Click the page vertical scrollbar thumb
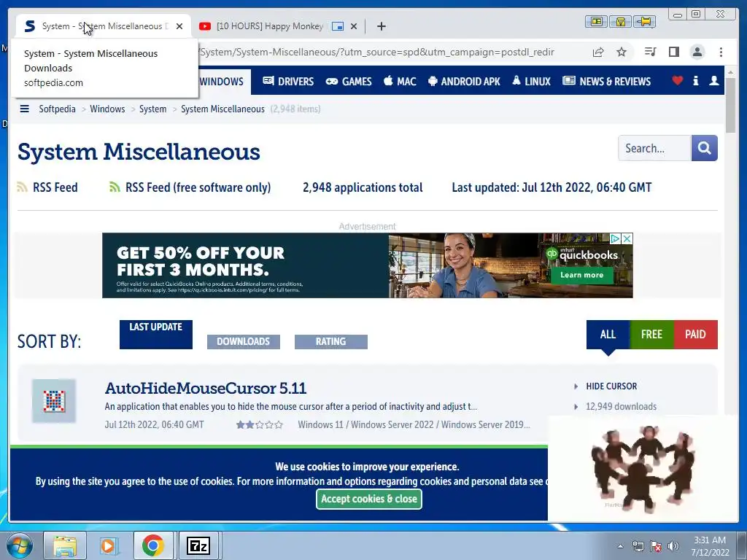 [x=731, y=105]
